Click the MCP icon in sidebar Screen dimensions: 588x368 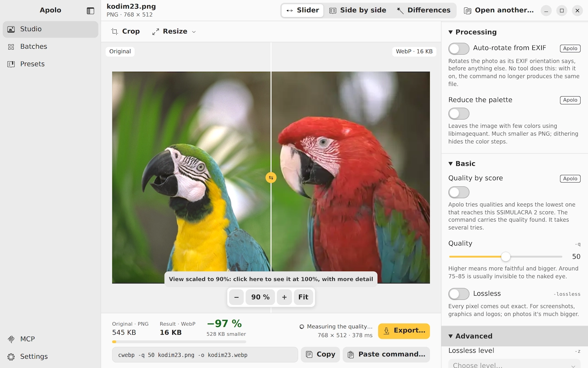11,339
